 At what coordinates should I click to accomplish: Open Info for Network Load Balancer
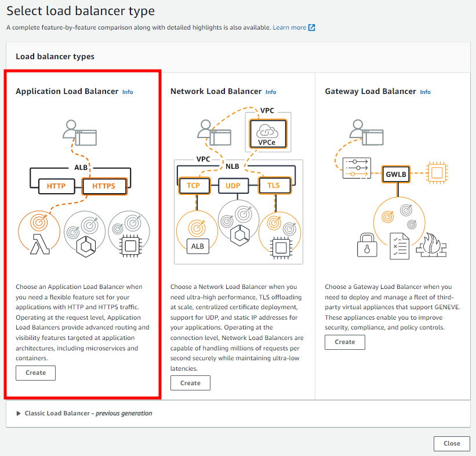(271, 92)
